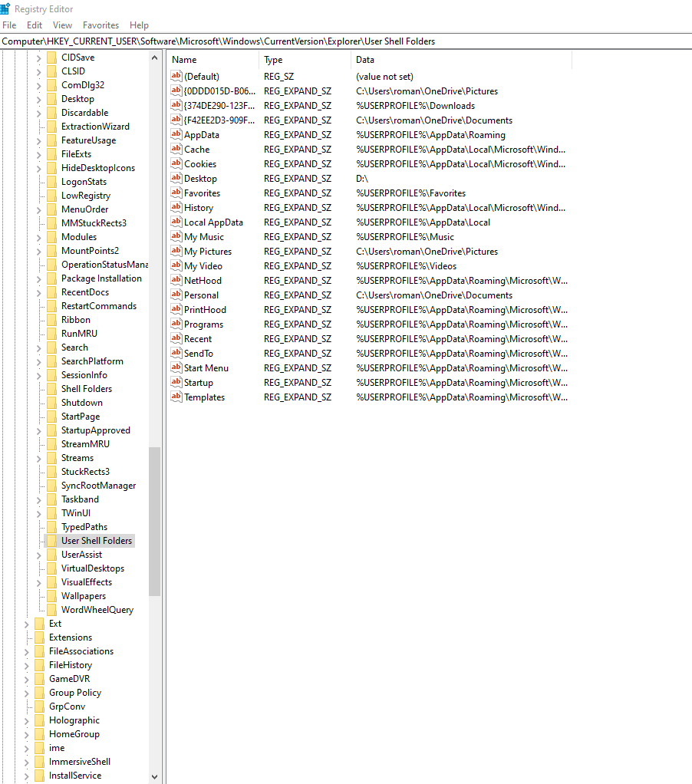
Task: Select the Local AppData value name
Action: [213, 222]
